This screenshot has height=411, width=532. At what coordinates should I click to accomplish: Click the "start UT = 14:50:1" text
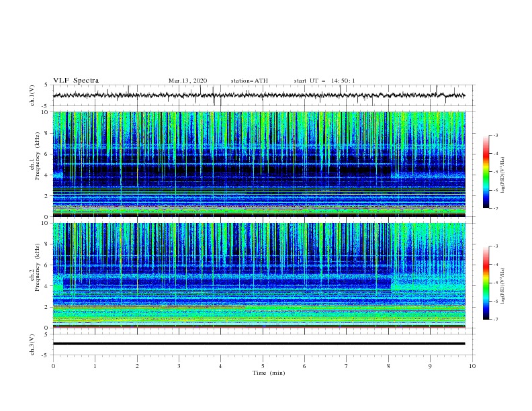point(324,81)
